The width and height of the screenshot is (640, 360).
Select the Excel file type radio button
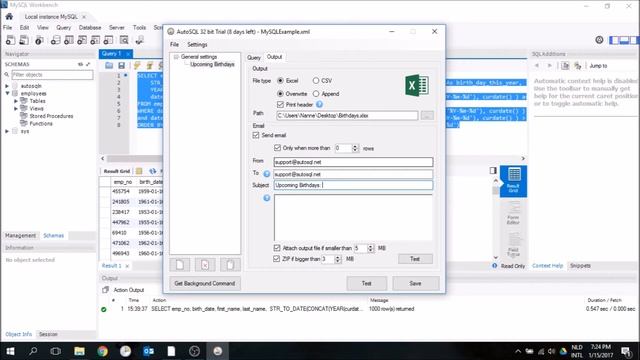pyautogui.click(x=280, y=81)
